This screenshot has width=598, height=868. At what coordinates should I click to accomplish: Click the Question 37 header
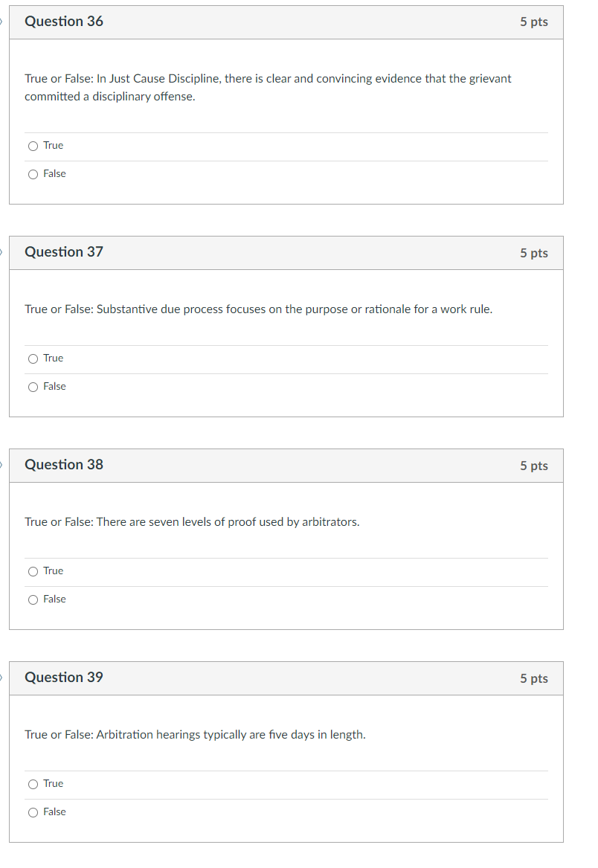(64, 252)
